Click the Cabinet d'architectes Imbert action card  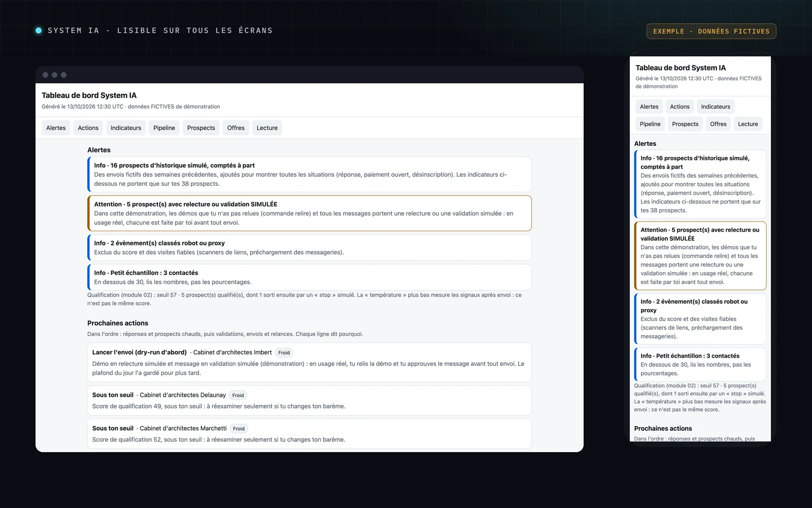(310, 362)
